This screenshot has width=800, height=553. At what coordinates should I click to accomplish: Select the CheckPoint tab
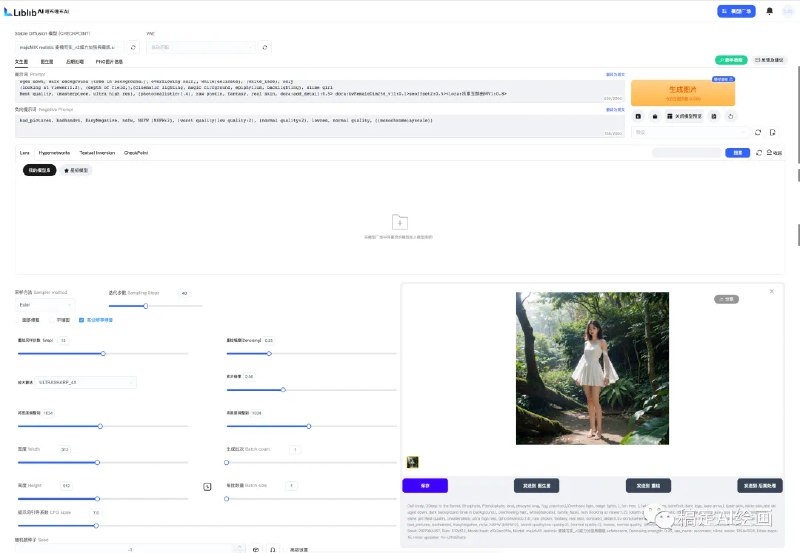[136, 153]
